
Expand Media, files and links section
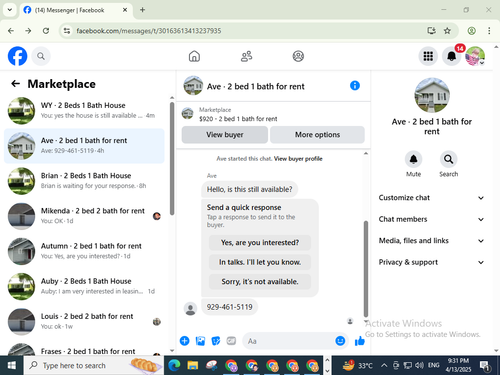tap(431, 241)
